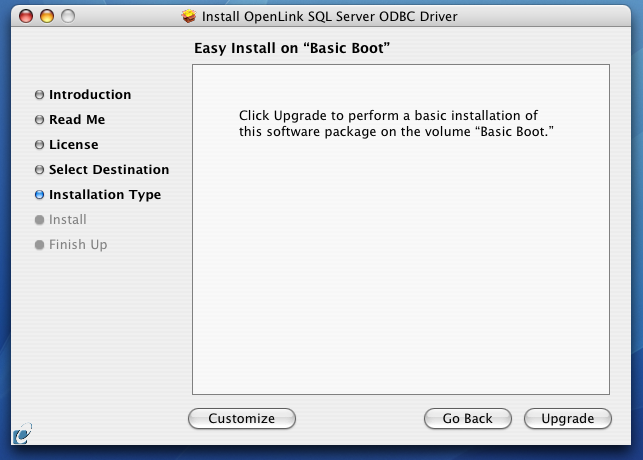Select the Read Me step label
643x460 pixels.
[77, 120]
